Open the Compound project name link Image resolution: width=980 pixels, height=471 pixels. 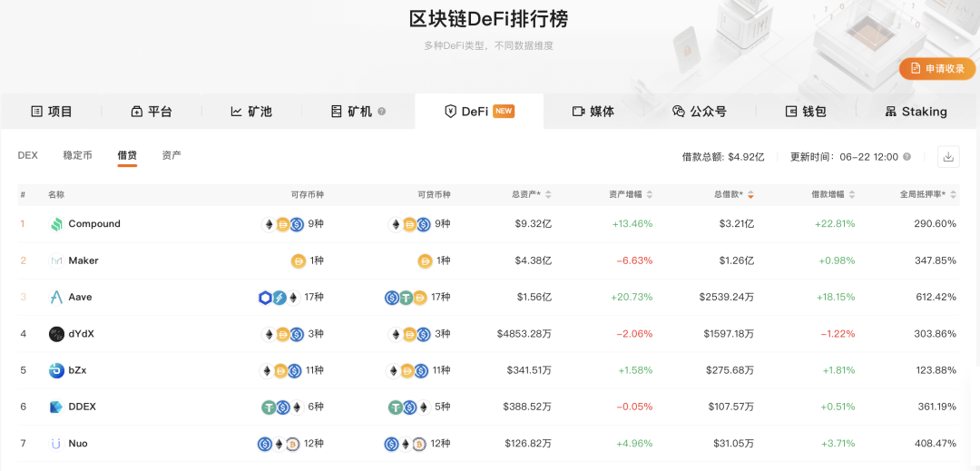click(94, 224)
